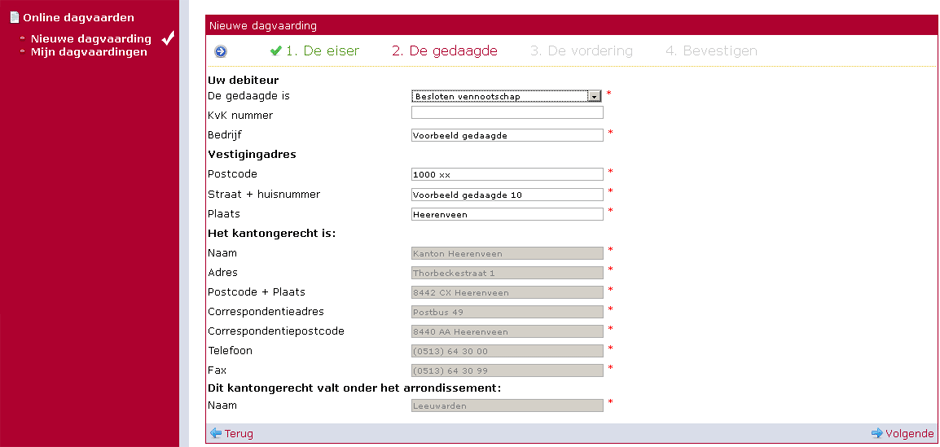This screenshot has width=940, height=447.
Task: Click the arrondissement section heading
Action: 354,388
